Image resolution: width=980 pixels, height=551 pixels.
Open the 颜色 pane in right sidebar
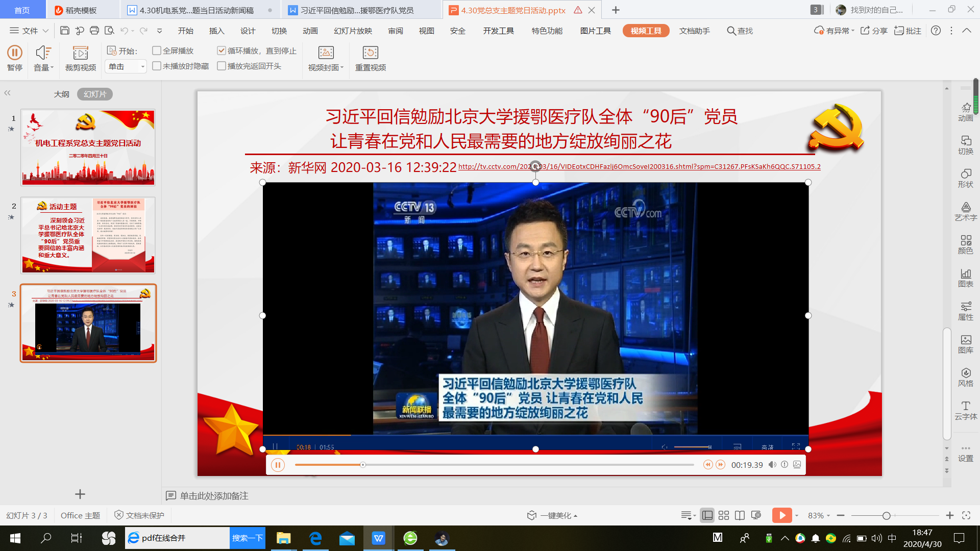965,244
